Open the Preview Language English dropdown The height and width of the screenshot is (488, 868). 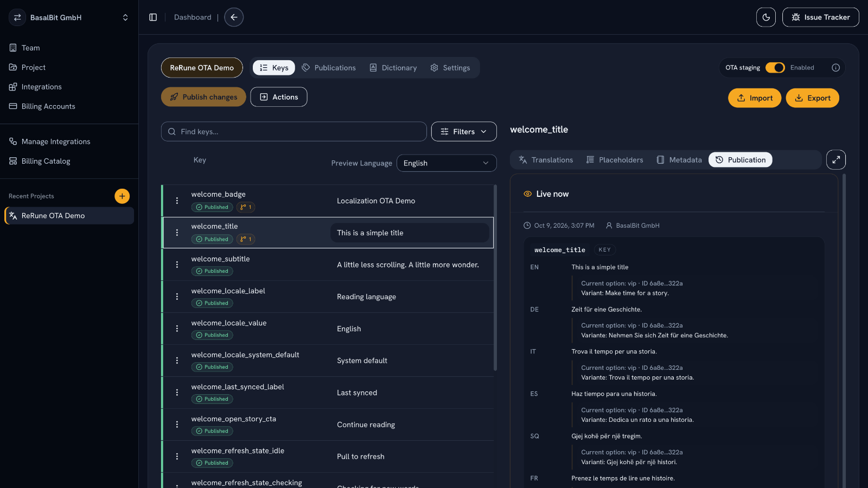[x=446, y=163]
